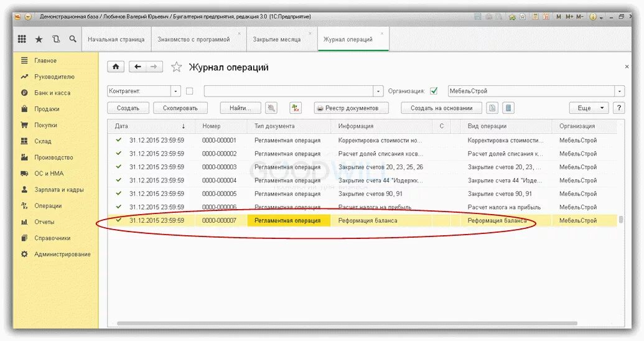Open the Справочники section
The image size is (644, 341).
coord(52,238)
